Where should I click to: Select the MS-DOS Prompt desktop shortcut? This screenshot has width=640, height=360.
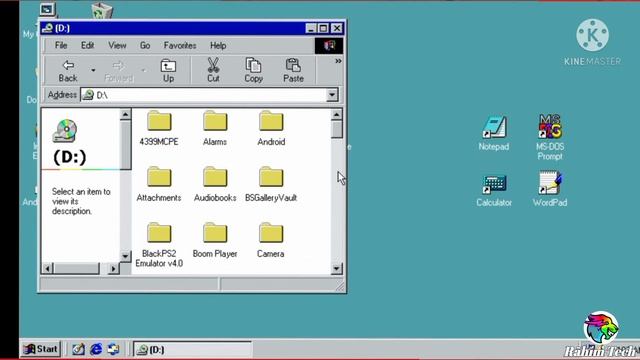[x=549, y=137]
